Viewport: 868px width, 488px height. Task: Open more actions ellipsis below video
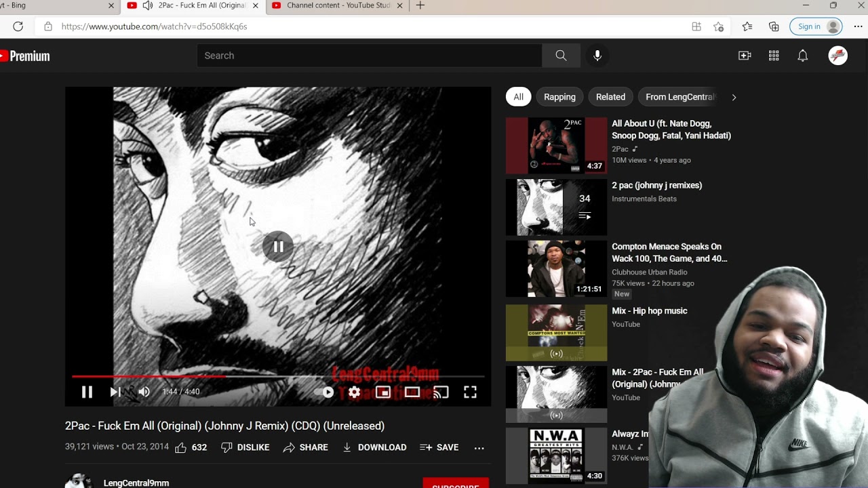tap(479, 448)
